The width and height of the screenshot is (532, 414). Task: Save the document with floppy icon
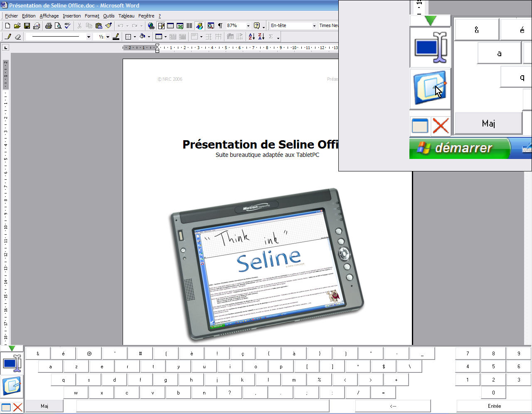[27, 26]
